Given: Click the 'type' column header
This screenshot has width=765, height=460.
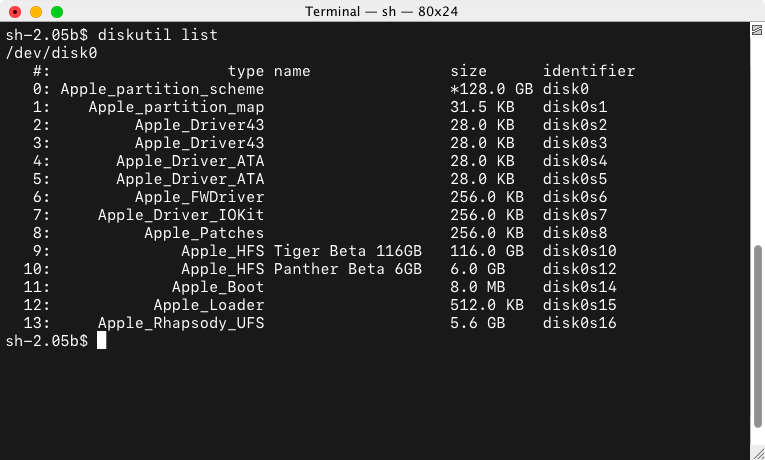Looking at the screenshot, I should point(246,71).
